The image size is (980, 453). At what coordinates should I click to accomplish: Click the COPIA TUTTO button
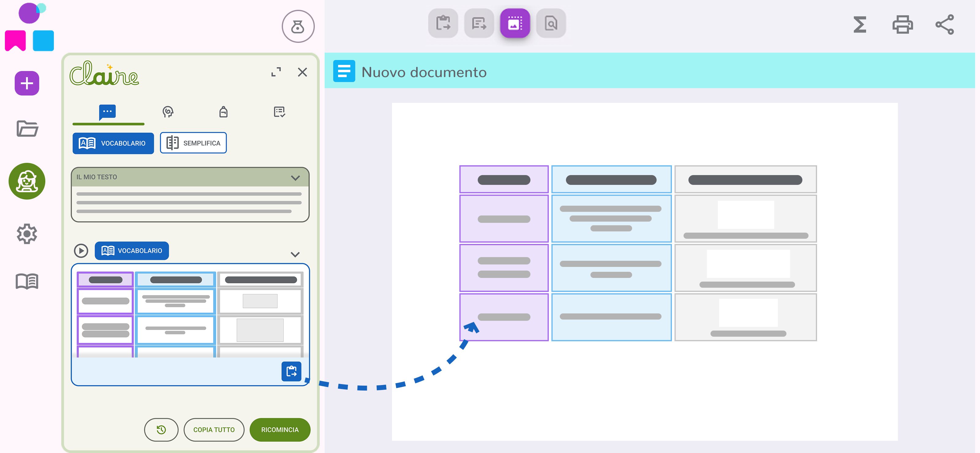click(214, 429)
